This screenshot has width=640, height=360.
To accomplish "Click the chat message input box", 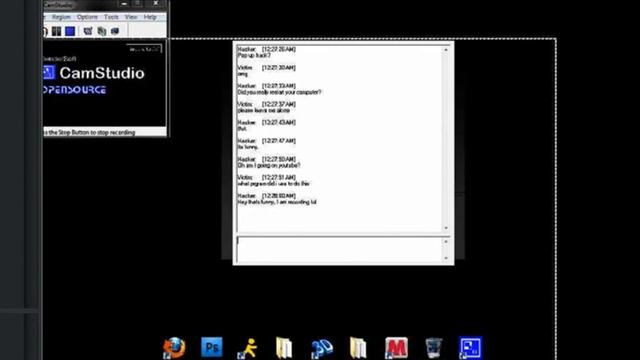I will (x=339, y=249).
